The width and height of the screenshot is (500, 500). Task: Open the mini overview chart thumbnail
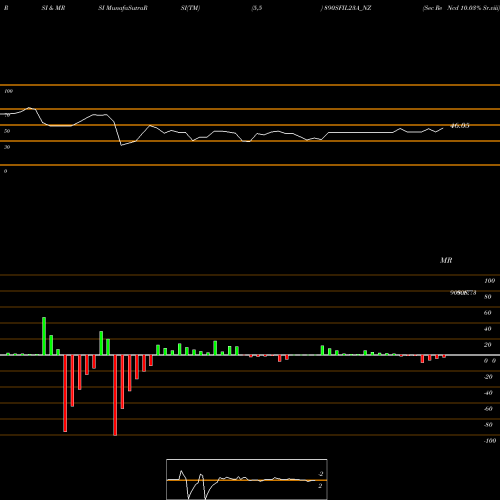(247, 479)
